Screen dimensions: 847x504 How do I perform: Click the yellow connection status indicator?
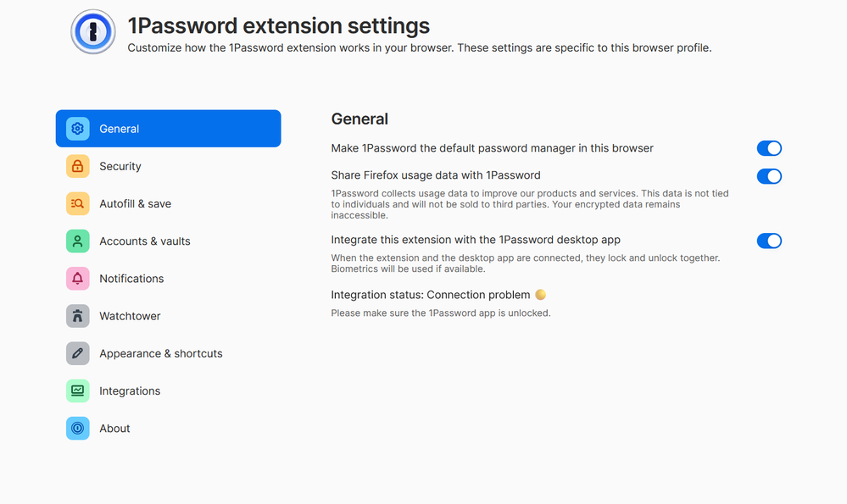coord(540,295)
